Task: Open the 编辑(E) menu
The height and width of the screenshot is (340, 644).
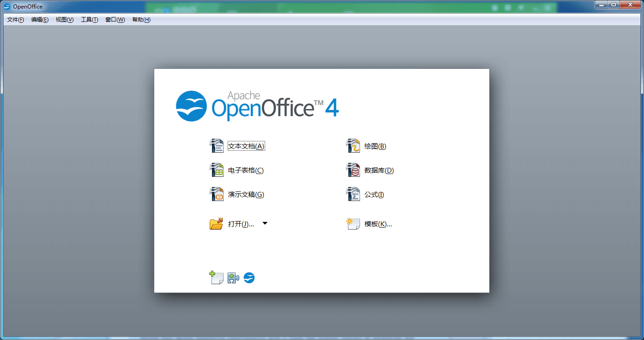Action: 40,20
